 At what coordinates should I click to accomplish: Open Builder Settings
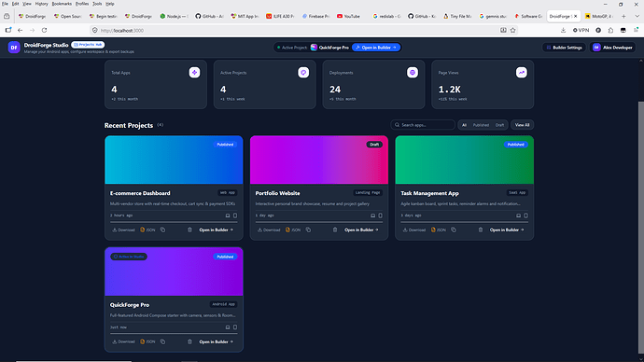(564, 48)
